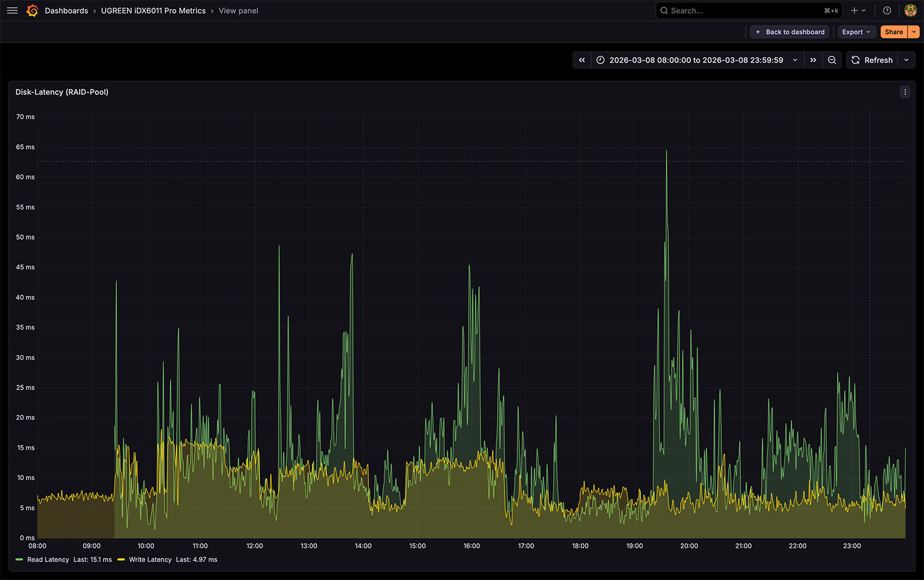924x580 pixels.
Task: Open the plus new-item menu
Action: click(x=858, y=10)
